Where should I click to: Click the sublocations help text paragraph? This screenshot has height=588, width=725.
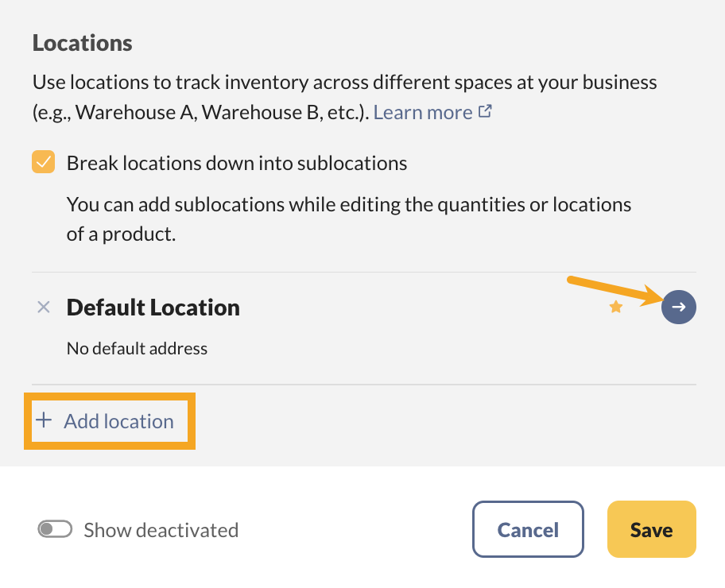point(348,219)
